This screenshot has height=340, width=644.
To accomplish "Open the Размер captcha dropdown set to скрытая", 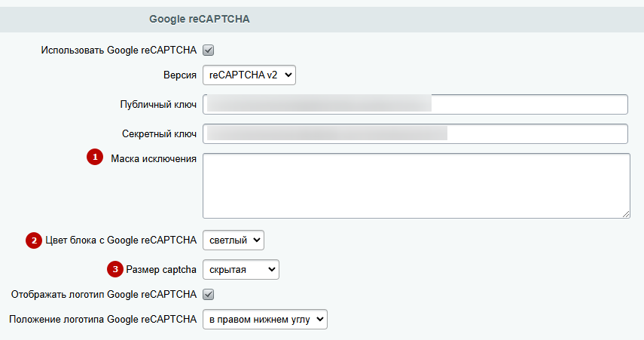I will click(241, 270).
